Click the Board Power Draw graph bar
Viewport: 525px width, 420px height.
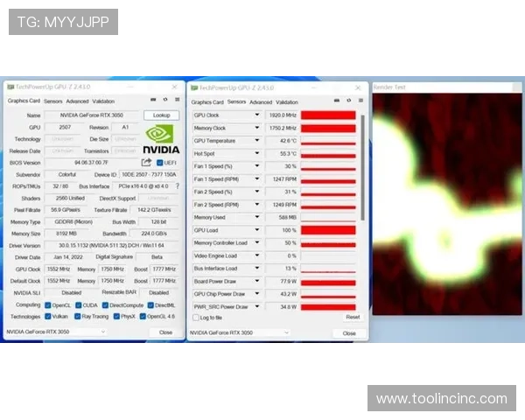(328, 282)
